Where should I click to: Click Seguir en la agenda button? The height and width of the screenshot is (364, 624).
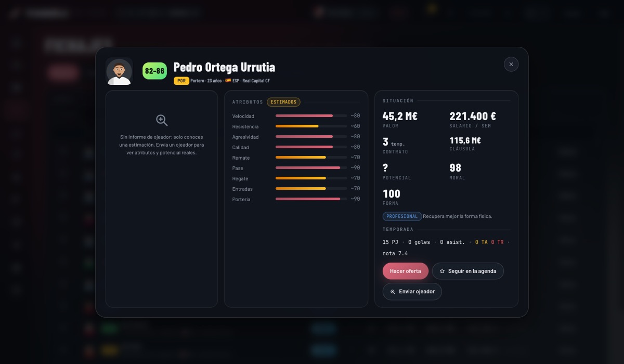(x=468, y=271)
